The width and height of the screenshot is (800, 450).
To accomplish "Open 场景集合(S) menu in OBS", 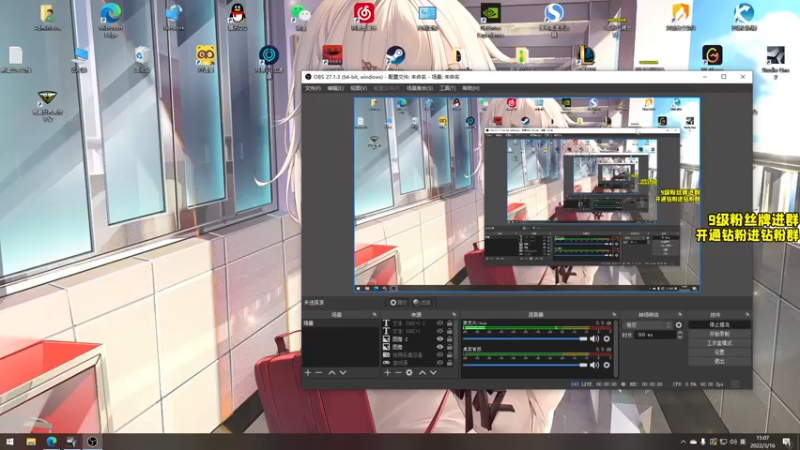I will click(419, 88).
